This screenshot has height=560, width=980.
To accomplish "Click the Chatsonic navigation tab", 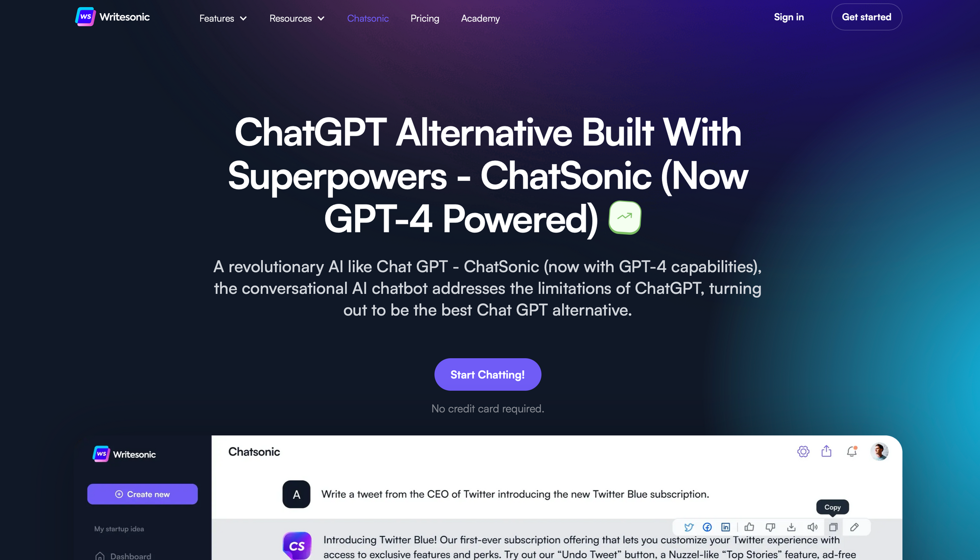I will tap(367, 18).
